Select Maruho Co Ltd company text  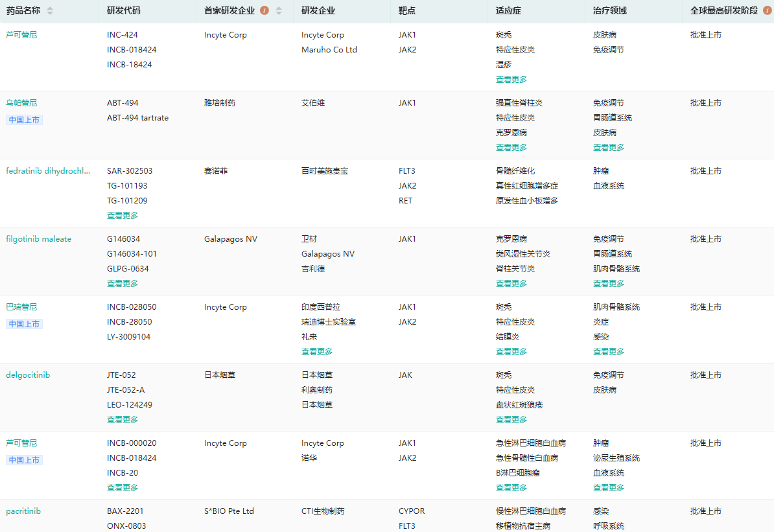329,50
